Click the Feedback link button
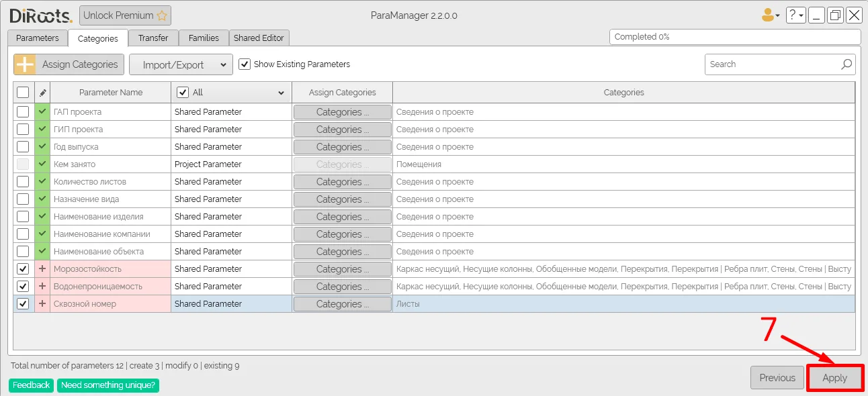Image resolution: width=868 pixels, height=396 pixels. (x=31, y=385)
